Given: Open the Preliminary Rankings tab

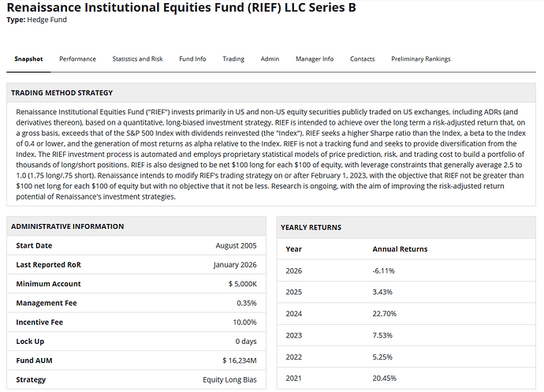Looking at the screenshot, I should pyautogui.click(x=420, y=59).
